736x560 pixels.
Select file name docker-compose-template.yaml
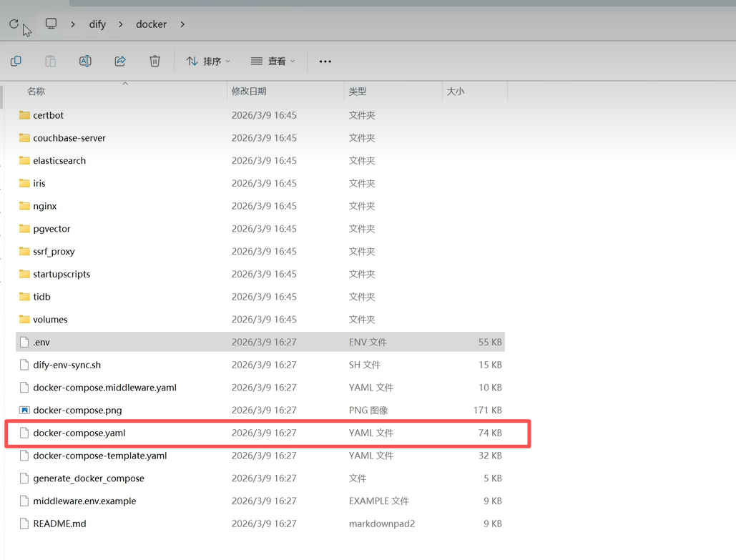[100, 456]
